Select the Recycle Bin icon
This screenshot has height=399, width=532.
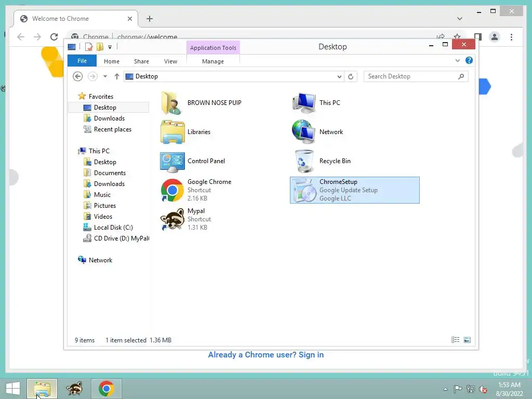pyautogui.click(x=304, y=161)
